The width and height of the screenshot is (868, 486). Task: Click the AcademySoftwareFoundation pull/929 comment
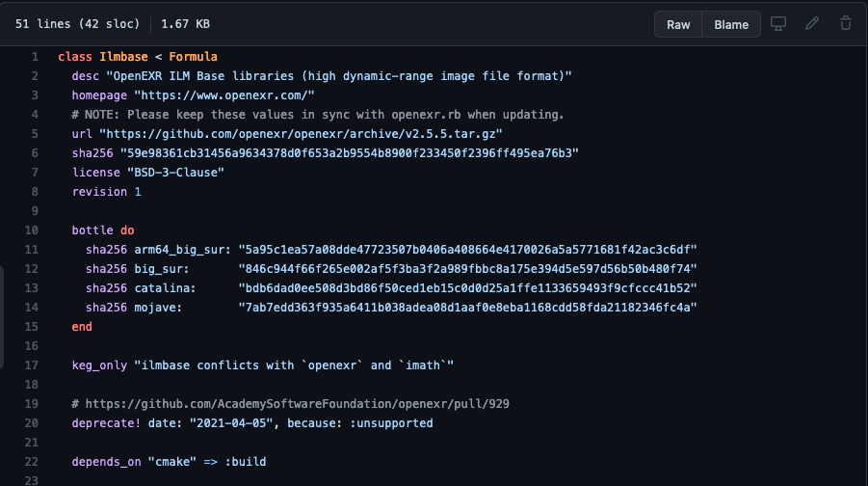tap(290, 403)
